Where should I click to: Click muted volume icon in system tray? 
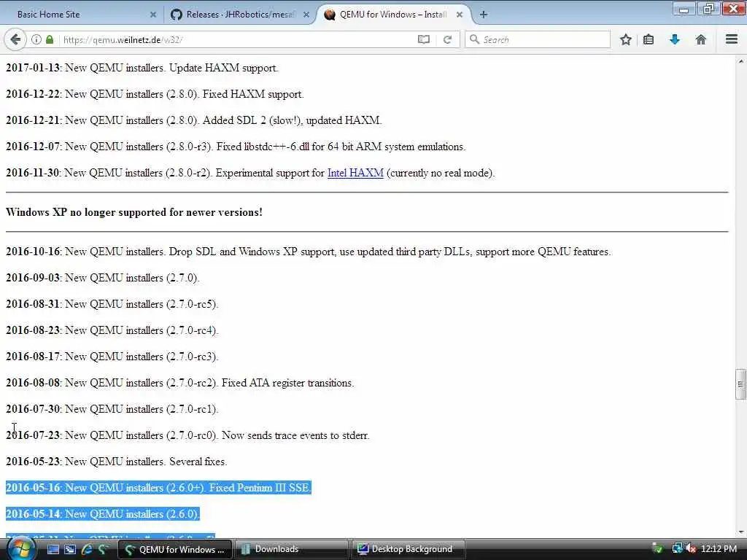point(691,548)
